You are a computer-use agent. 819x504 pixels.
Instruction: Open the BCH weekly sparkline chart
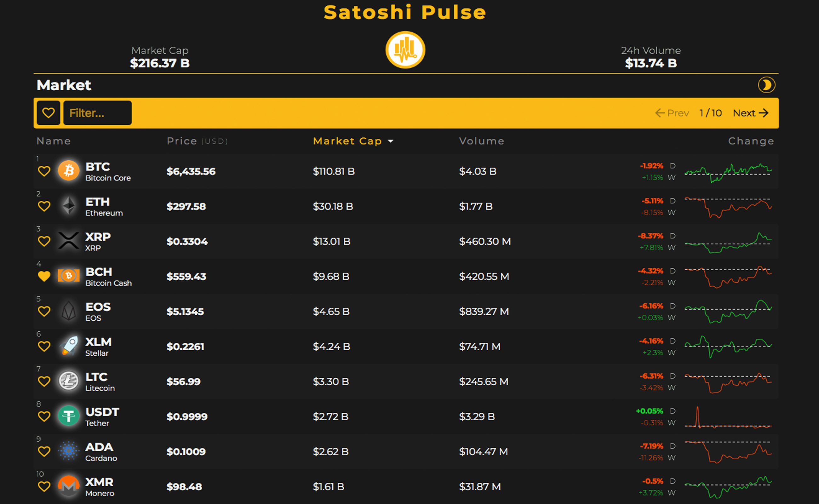(x=728, y=277)
